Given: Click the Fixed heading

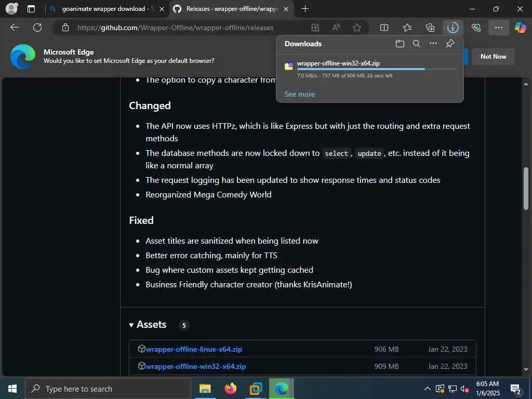Looking at the screenshot, I should [141, 220].
